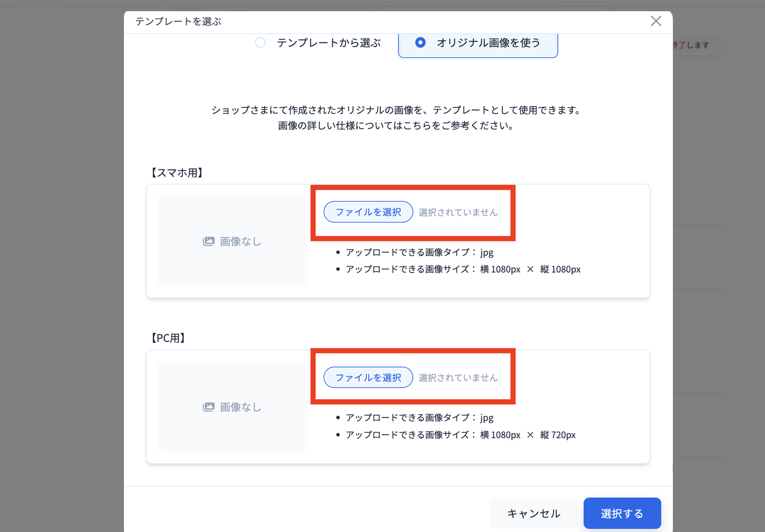Click ファイルを選択 for the スマホ用 image
Image resolution: width=765 pixels, height=532 pixels.
click(x=368, y=212)
